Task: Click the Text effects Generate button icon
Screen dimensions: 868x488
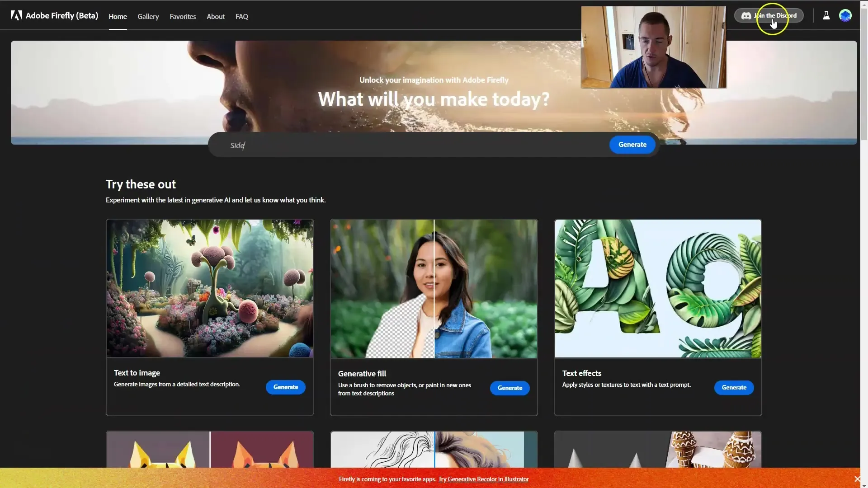Action: coord(734,387)
